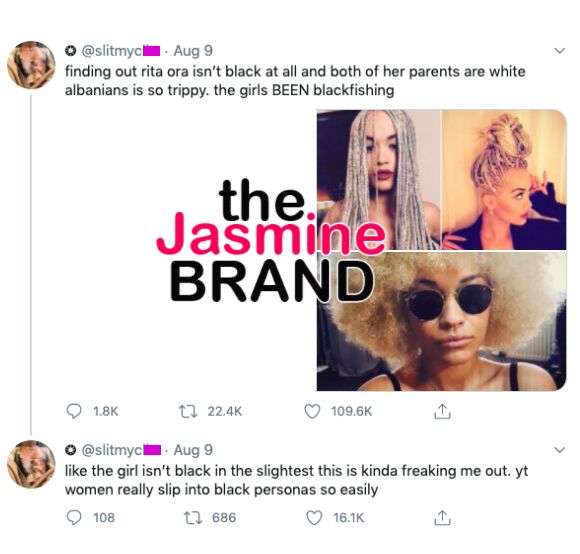
Task: View the profile avatar on first tweet
Action: click(31, 65)
